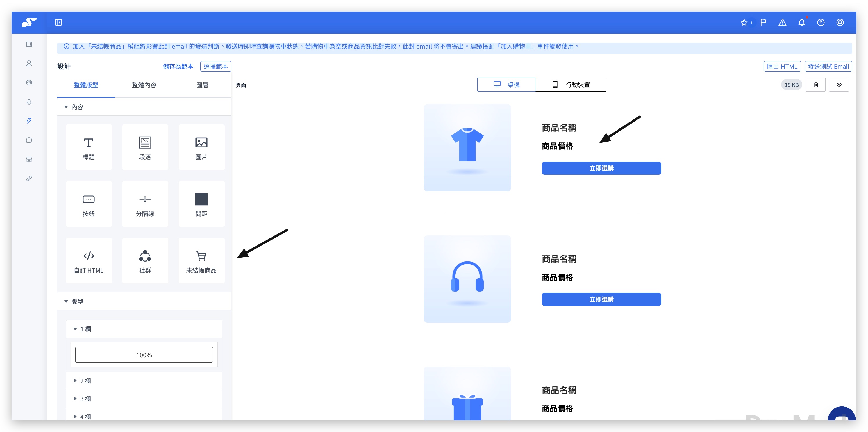Select the 未結帳商品 cart block
The image size is (868, 432).
(201, 260)
